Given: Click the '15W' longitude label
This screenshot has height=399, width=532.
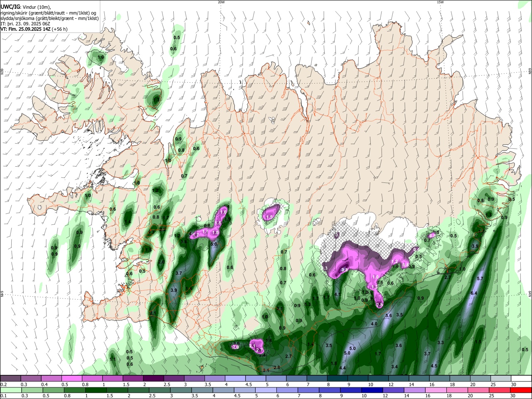Looking at the screenshot, I should (440, 2).
